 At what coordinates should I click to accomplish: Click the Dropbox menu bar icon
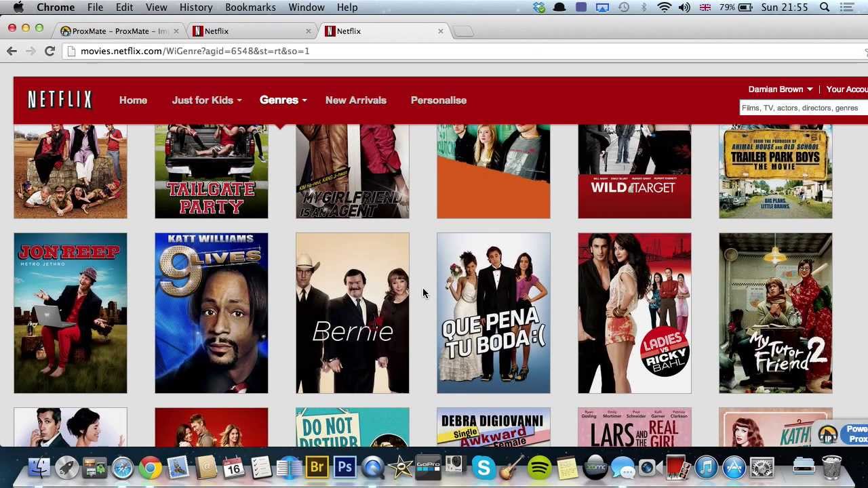539,7
